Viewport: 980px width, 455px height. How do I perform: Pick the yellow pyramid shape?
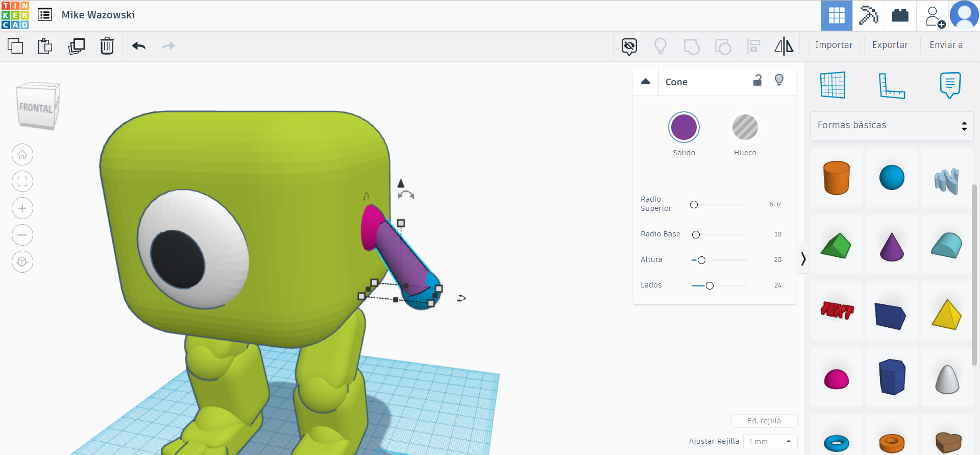pos(947,314)
